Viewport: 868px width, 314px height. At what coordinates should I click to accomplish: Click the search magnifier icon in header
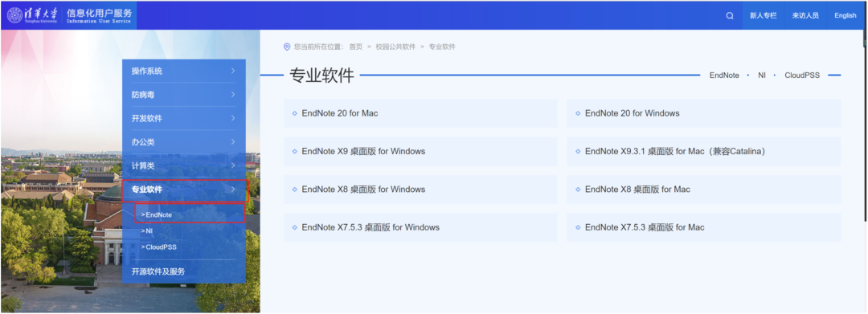coord(730,15)
